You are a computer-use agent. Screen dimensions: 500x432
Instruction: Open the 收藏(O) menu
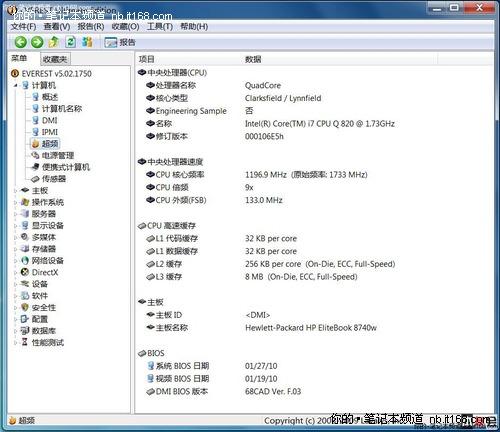[x=125, y=26]
